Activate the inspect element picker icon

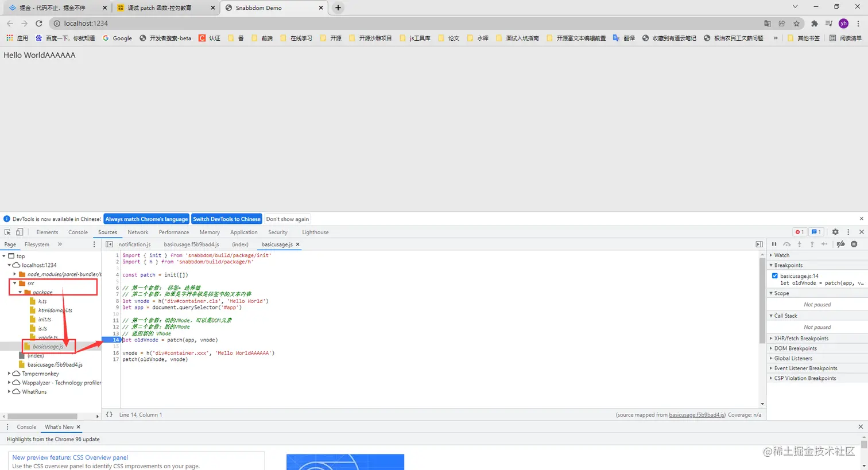(x=7, y=232)
